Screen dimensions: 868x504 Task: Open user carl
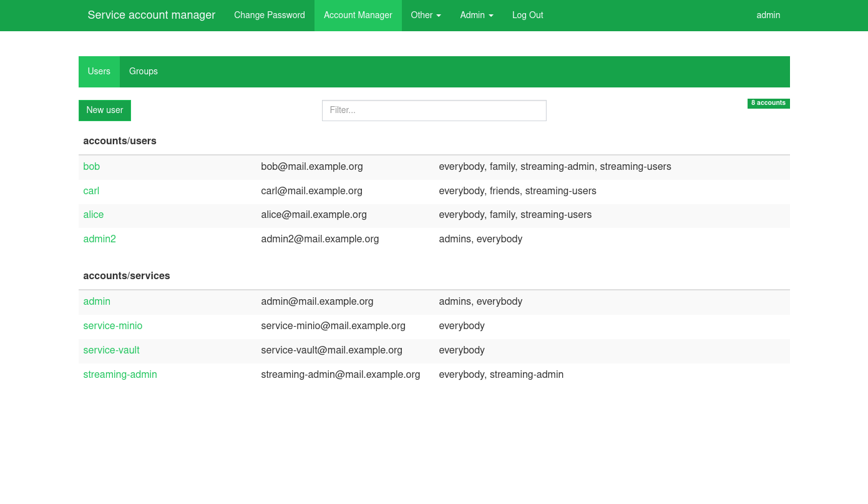91,191
